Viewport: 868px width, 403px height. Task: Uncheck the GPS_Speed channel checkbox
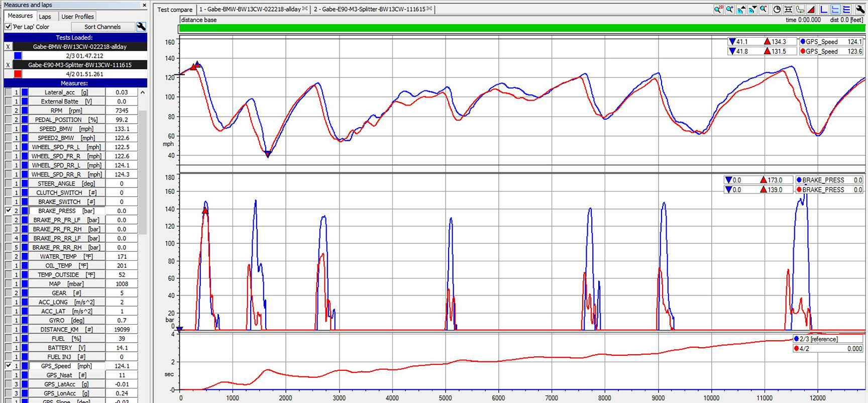coord(8,366)
